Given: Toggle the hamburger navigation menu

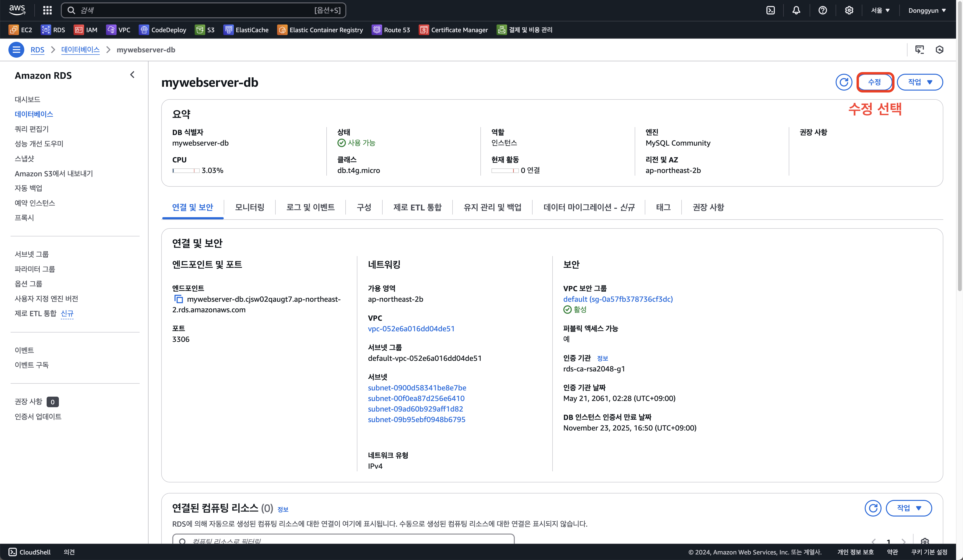Looking at the screenshot, I should click(x=16, y=50).
